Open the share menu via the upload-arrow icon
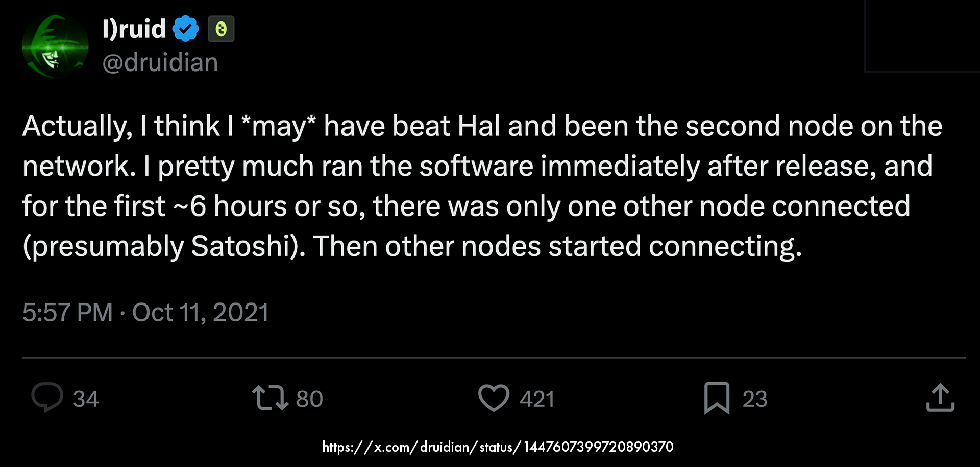This screenshot has height=467, width=980. click(940, 398)
